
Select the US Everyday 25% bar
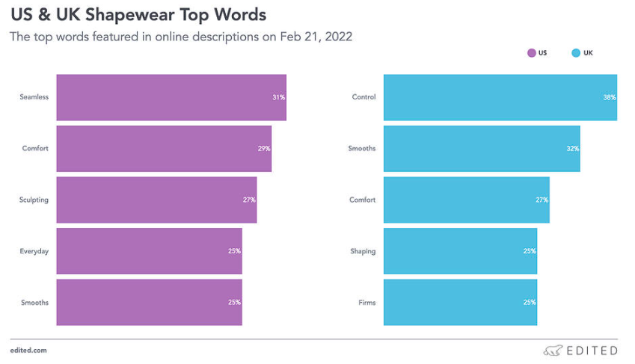click(x=149, y=251)
